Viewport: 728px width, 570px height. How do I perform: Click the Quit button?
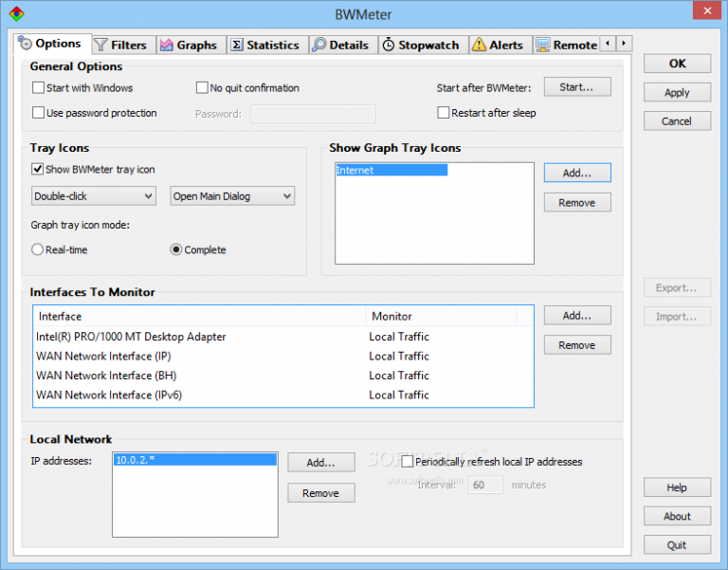pyautogui.click(x=677, y=545)
